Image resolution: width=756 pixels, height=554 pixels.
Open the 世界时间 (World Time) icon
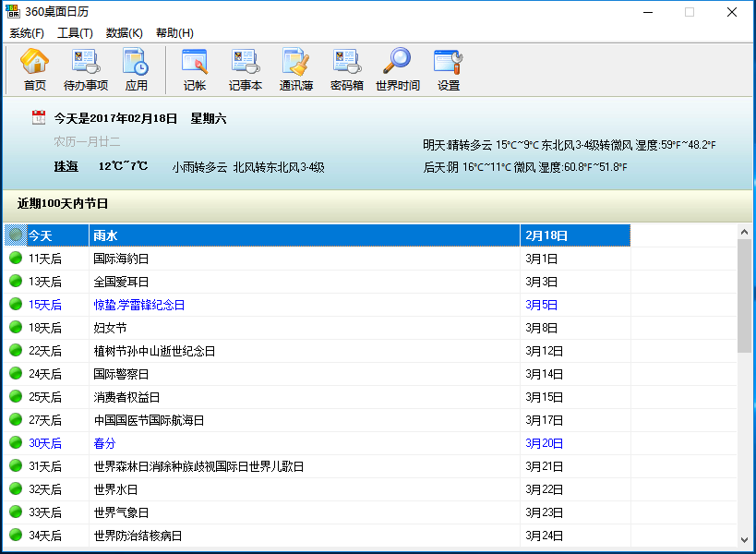coord(396,71)
